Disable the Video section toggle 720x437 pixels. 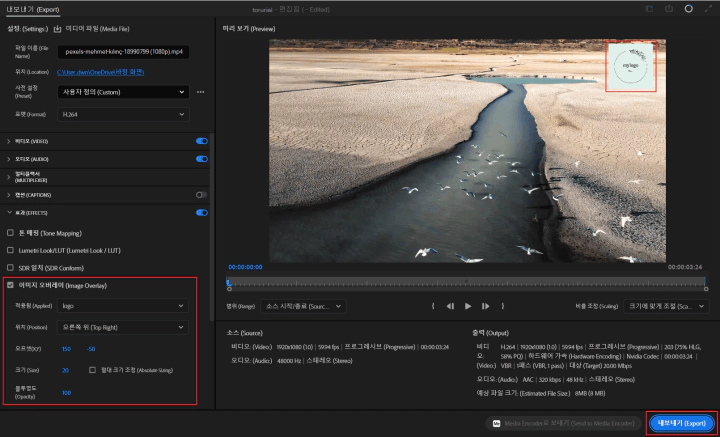tap(202, 141)
